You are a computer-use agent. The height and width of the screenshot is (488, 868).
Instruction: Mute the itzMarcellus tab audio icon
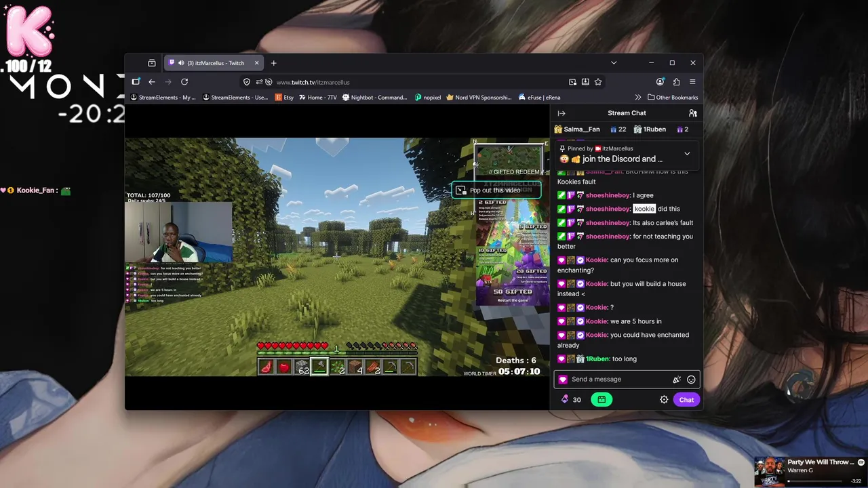tap(182, 63)
